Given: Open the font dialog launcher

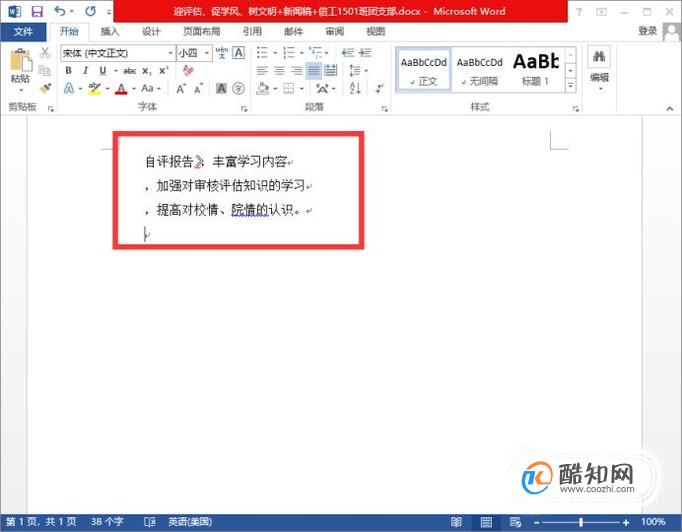Looking at the screenshot, I should pyautogui.click(x=244, y=108).
